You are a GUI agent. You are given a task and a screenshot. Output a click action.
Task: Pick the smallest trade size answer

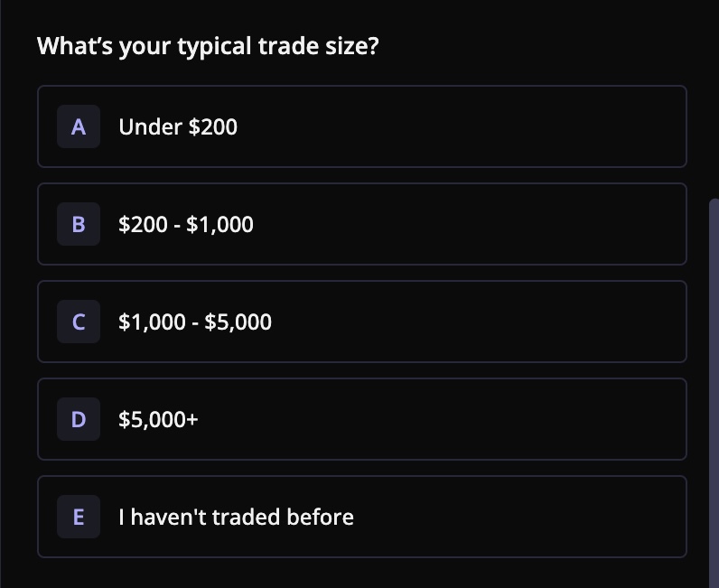[361, 126]
